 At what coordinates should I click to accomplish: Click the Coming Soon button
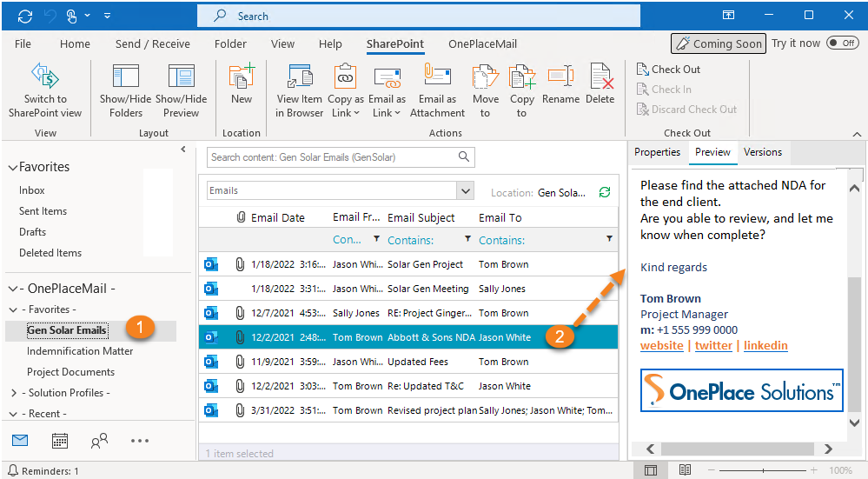click(x=719, y=43)
